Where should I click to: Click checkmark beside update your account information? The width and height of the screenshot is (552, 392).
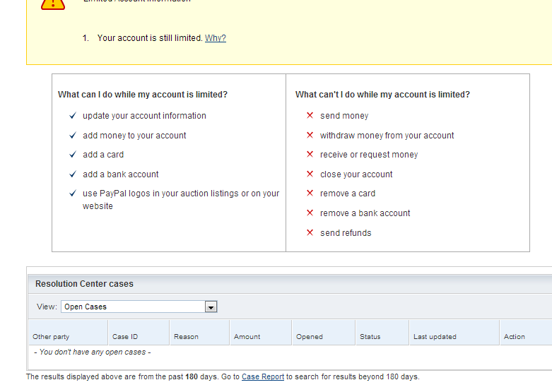click(72, 116)
